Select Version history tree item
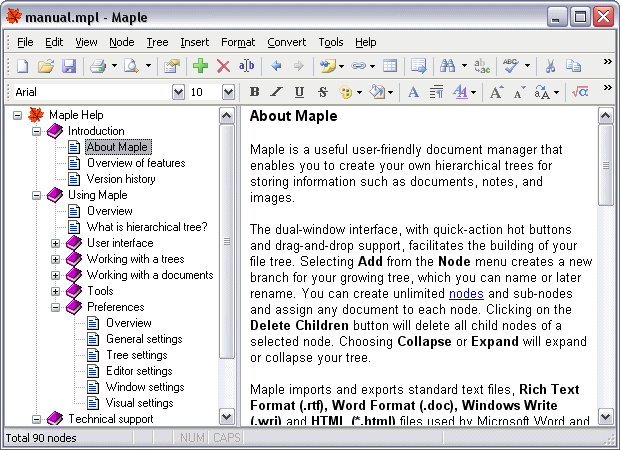Viewport: 620px width, 450px height. (121, 179)
